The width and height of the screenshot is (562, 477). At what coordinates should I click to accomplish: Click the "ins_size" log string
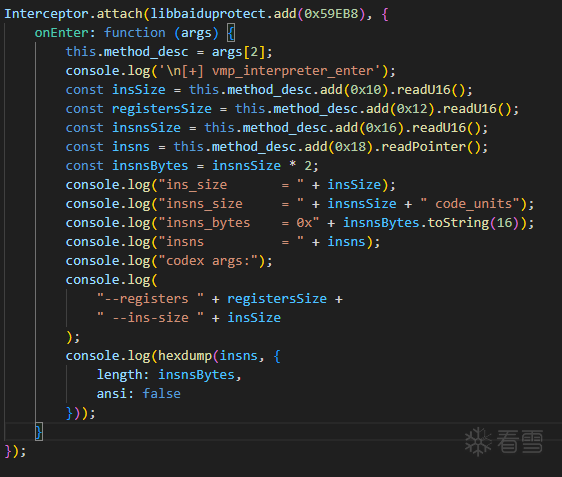(231, 185)
